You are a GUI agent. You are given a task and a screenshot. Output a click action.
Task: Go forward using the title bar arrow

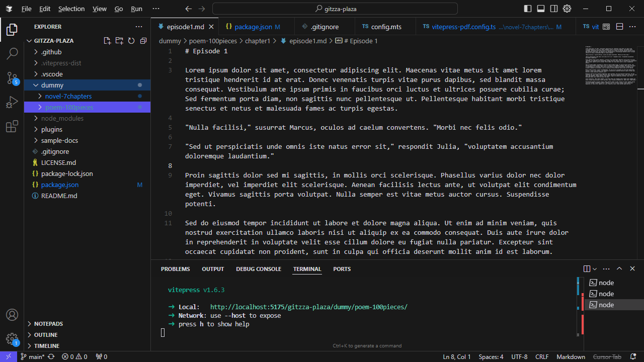pos(202,9)
